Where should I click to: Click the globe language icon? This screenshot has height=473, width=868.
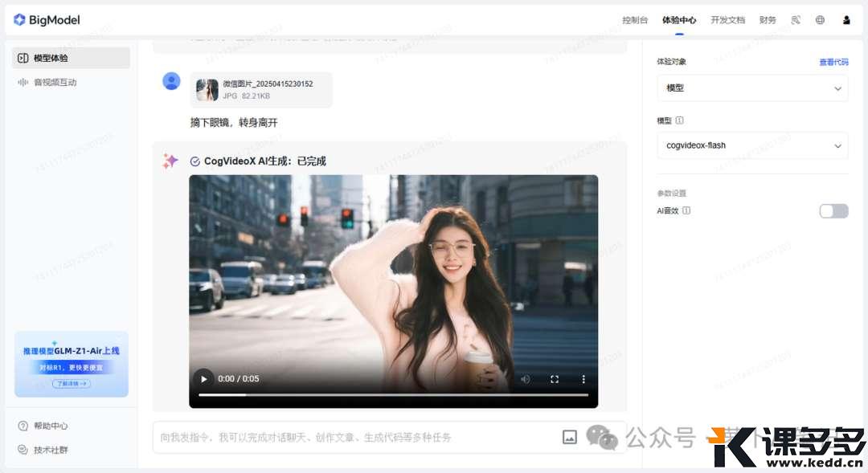[820, 20]
